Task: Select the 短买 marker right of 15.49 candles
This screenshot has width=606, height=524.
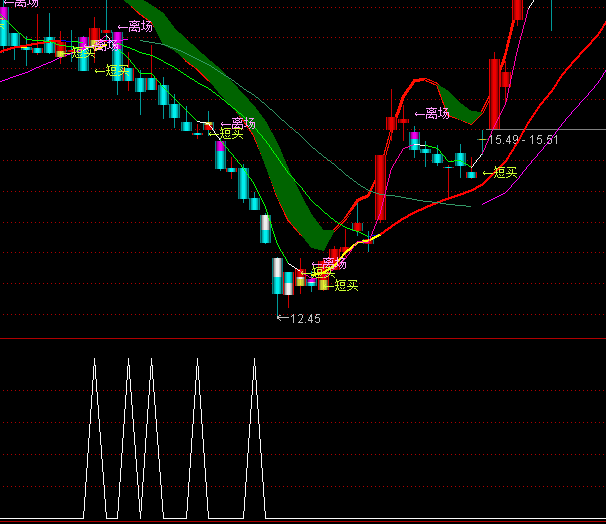Action: [505, 173]
